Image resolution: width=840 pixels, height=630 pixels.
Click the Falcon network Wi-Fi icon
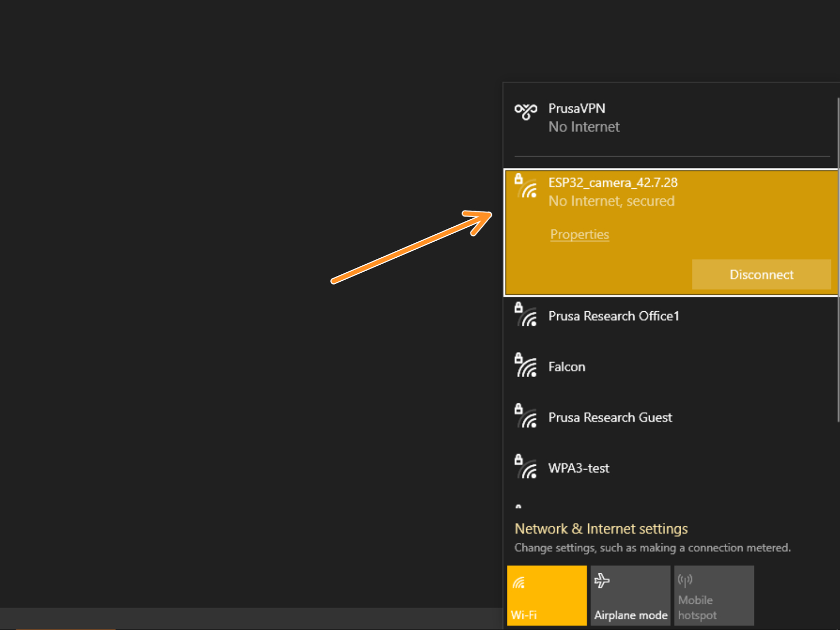(526, 366)
